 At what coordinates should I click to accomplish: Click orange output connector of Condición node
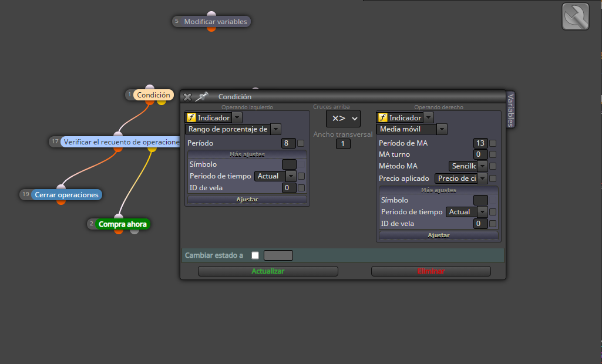150,102
